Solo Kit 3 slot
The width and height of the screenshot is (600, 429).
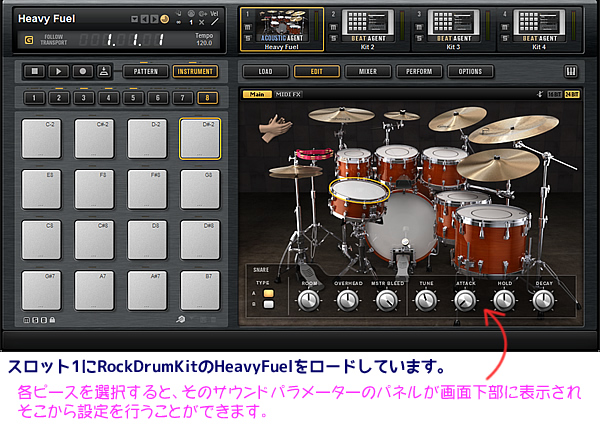point(419,38)
